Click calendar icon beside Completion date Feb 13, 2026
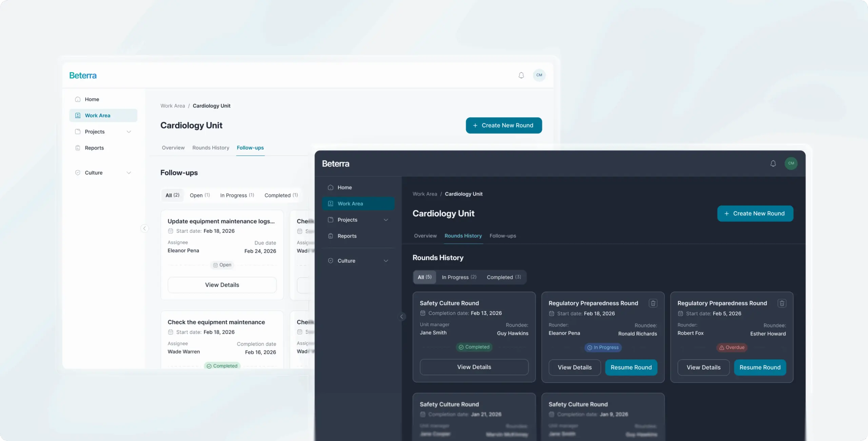Image resolution: width=868 pixels, height=441 pixels. click(423, 313)
